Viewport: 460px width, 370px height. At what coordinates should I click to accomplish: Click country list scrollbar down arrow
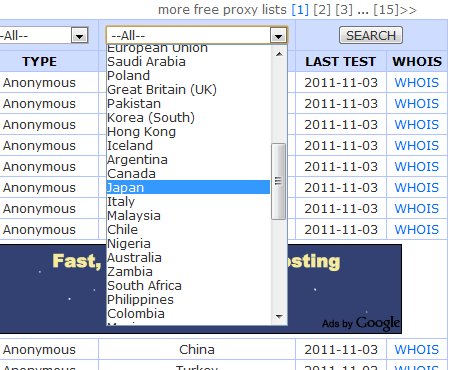click(x=279, y=316)
